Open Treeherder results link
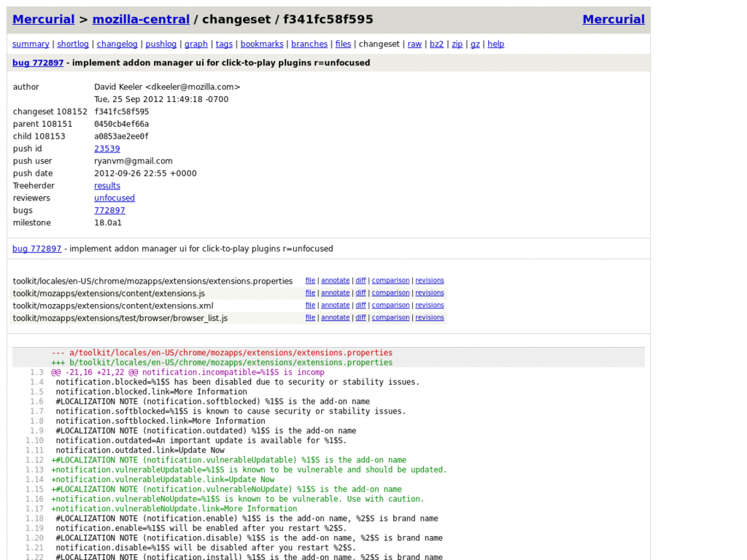The height and width of the screenshot is (560, 747). click(x=107, y=186)
